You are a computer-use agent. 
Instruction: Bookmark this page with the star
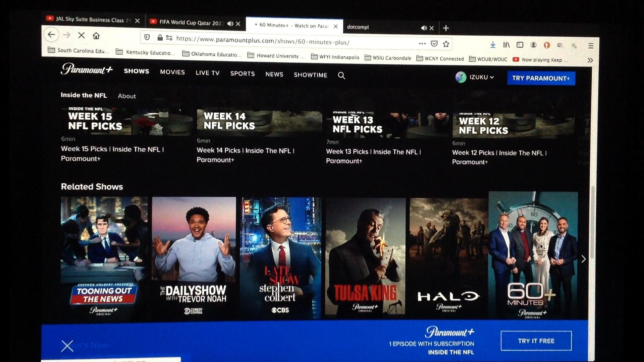tap(446, 44)
